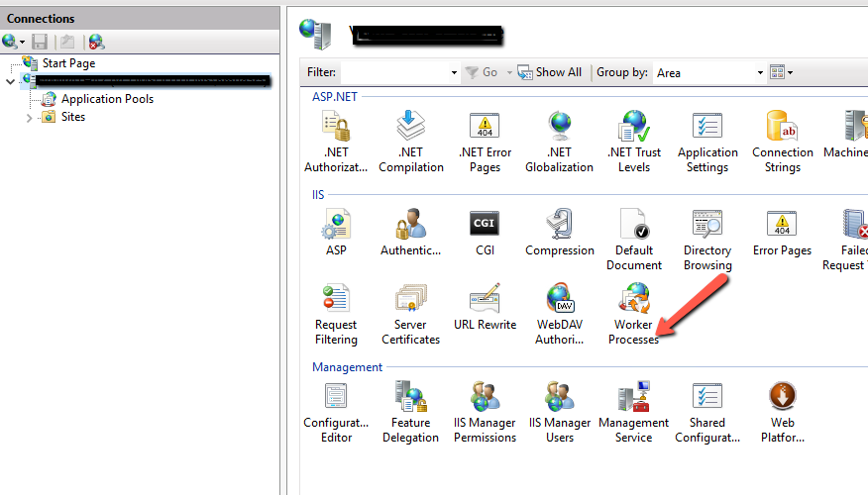Image resolution: width=868 pixels, height=495 pixels.
Task: Click the ASP.NET group header
Action: [x=335, y=97]
